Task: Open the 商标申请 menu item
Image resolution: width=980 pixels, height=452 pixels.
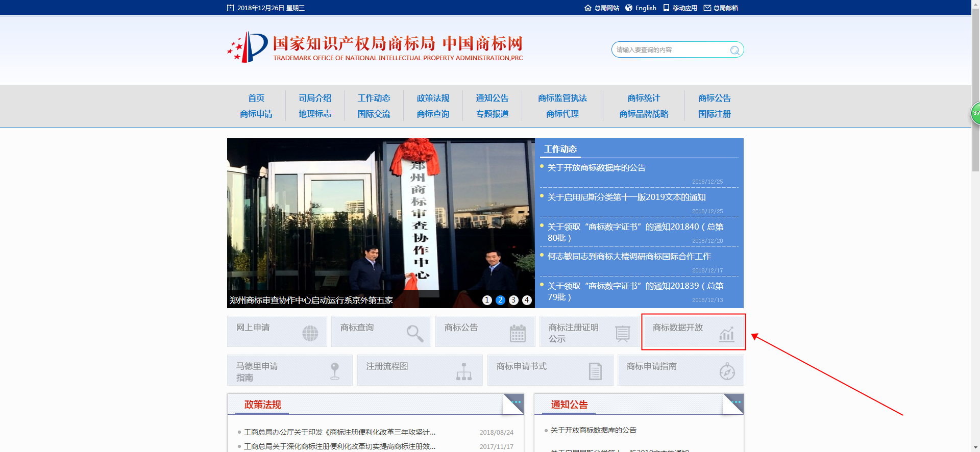Action: click(256, 114)
